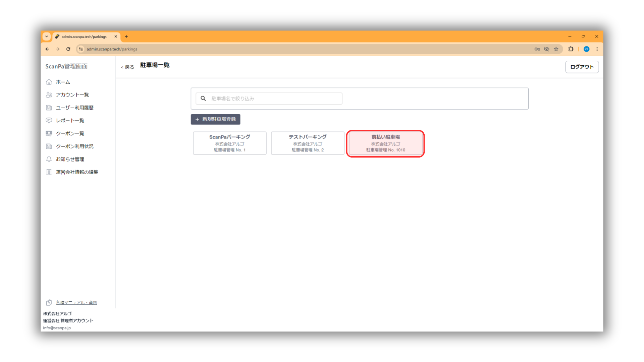Open 各種マニュアル・資料 link
Image resolution: width=644 pixels, height=362 pixels.
coord(76,302)
